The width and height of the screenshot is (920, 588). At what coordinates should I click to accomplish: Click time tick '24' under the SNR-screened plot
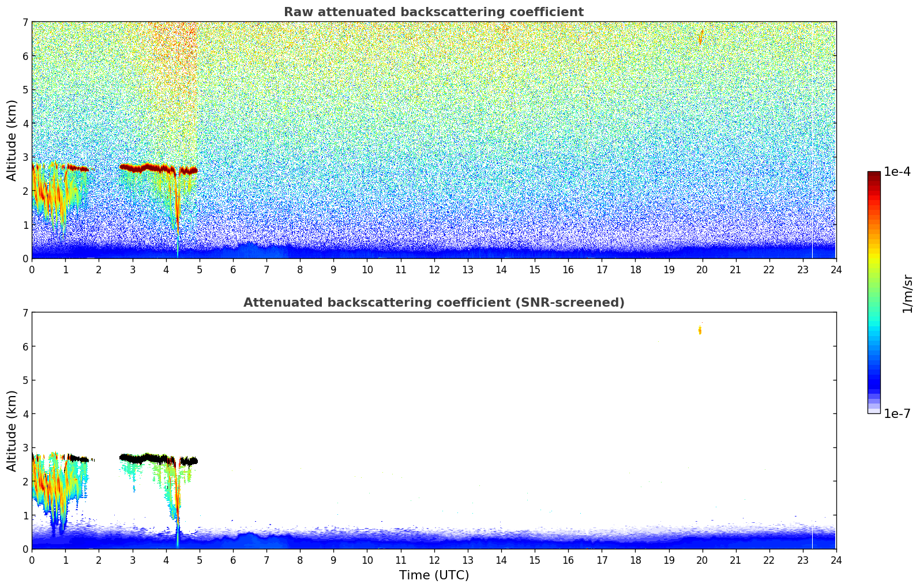pyautogui.click(x=836, y=560)
